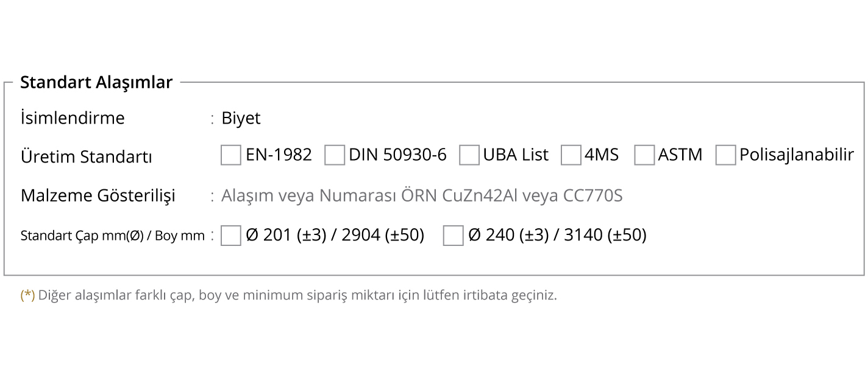Click the gold asterisk footnote marker

(28, 296)
